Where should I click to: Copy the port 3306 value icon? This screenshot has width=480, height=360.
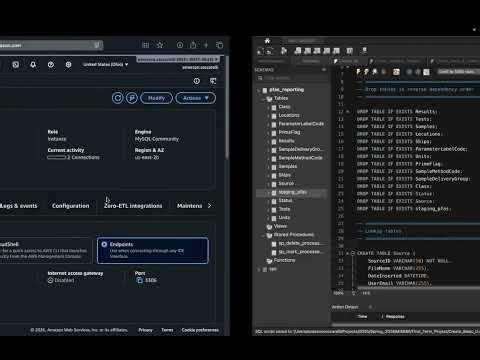(140, 280)
